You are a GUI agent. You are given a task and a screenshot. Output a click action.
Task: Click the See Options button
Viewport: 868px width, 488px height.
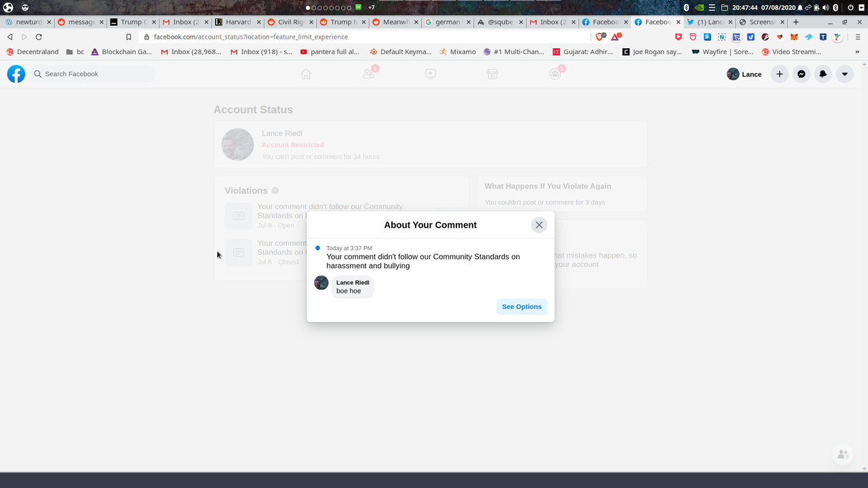coord(521,307)
